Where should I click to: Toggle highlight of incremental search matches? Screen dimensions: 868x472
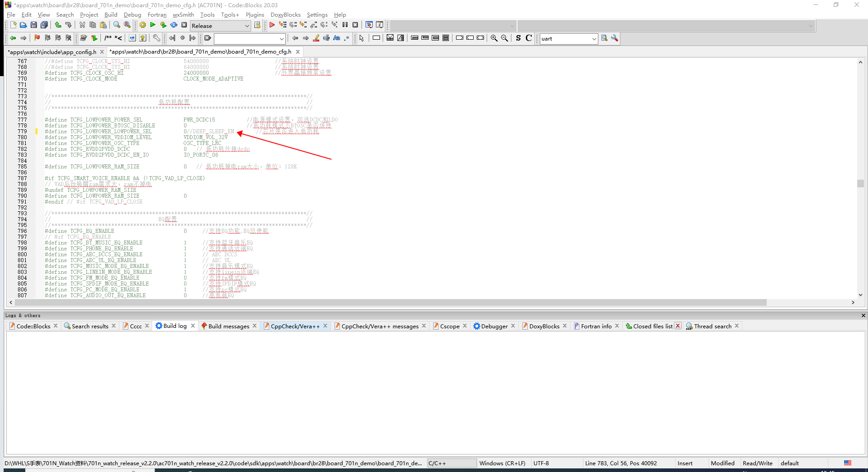316,38
